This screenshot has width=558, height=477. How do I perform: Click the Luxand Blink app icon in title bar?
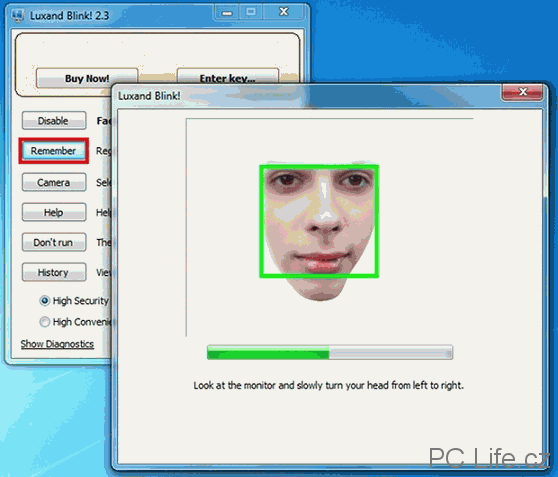(x=17, y=15)
